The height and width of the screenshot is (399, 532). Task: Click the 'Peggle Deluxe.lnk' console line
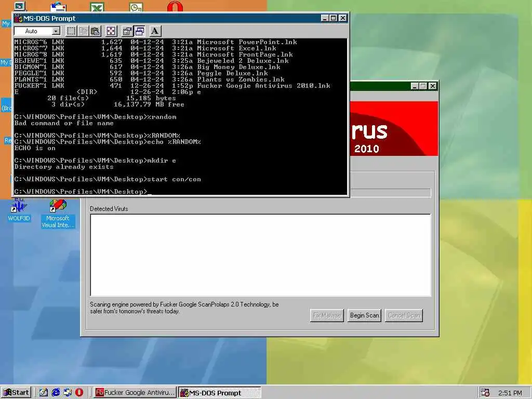141,73
